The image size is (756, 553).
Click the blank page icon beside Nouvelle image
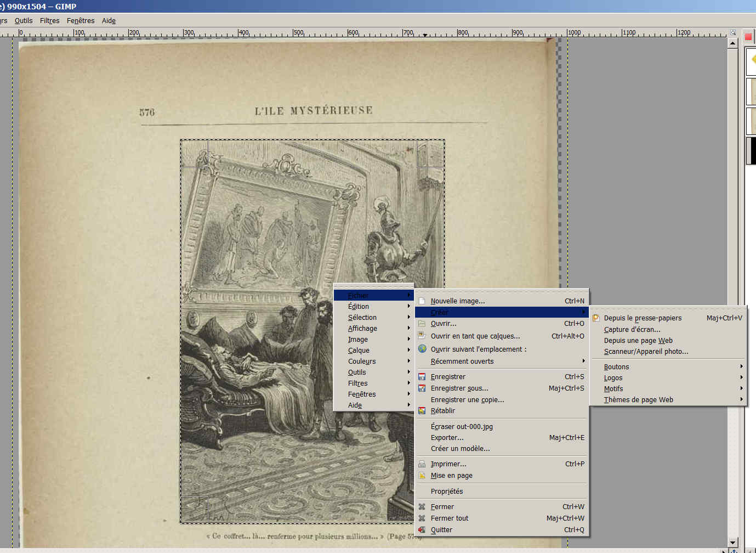(422, 301)
